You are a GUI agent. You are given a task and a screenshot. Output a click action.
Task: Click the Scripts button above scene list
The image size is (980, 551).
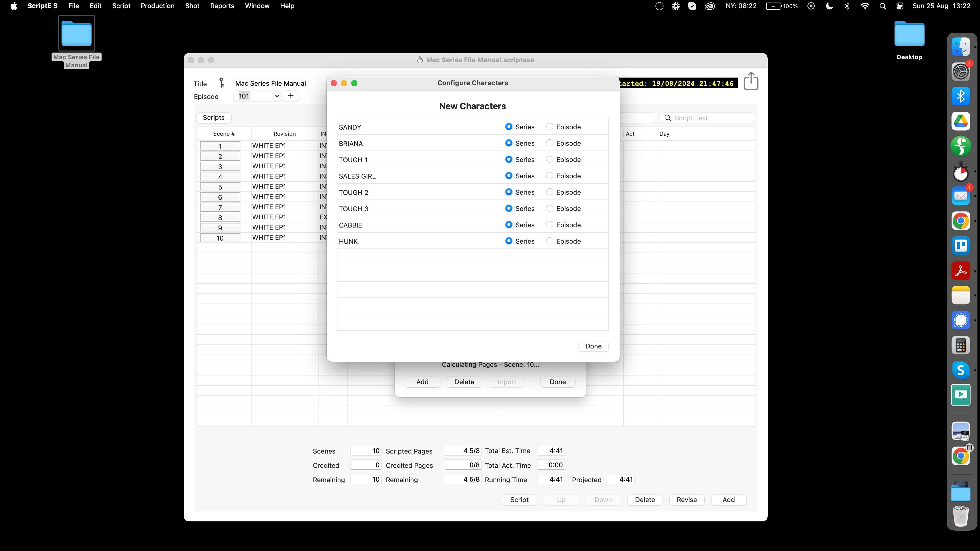click(213, 118)
